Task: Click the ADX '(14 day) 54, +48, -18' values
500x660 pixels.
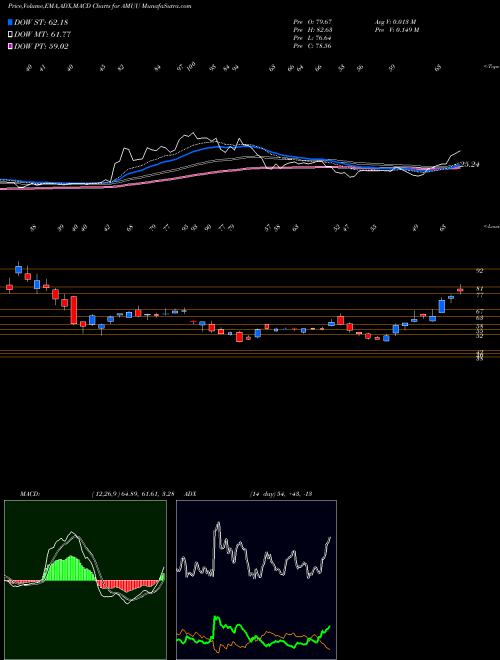Action: coord(280,494)
